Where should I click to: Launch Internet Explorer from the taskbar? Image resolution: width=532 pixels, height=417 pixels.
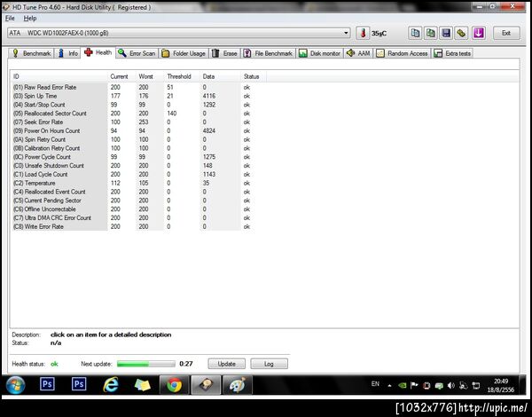(111, 385)
